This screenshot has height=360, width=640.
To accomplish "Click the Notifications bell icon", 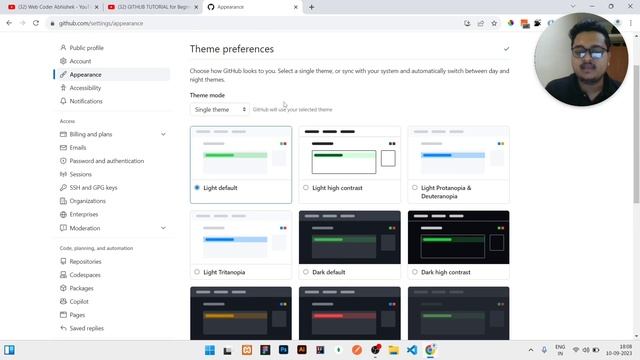I will coord(63,101).
